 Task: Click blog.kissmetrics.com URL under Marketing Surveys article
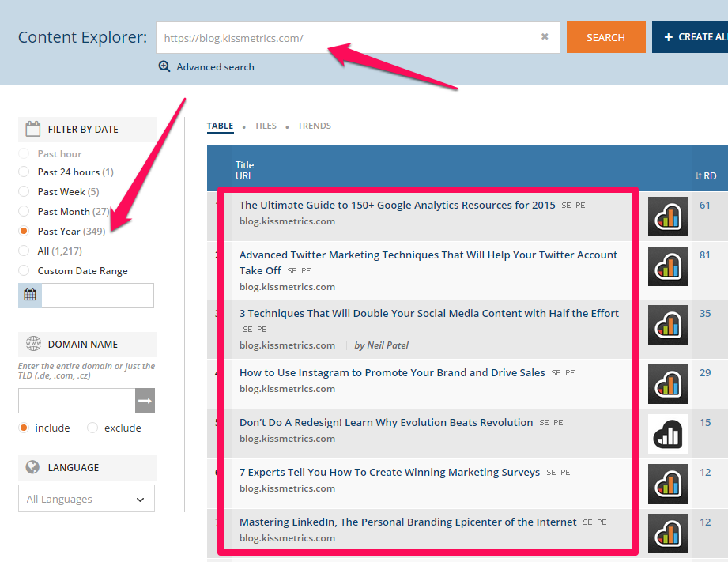click(x=287, y=488)
